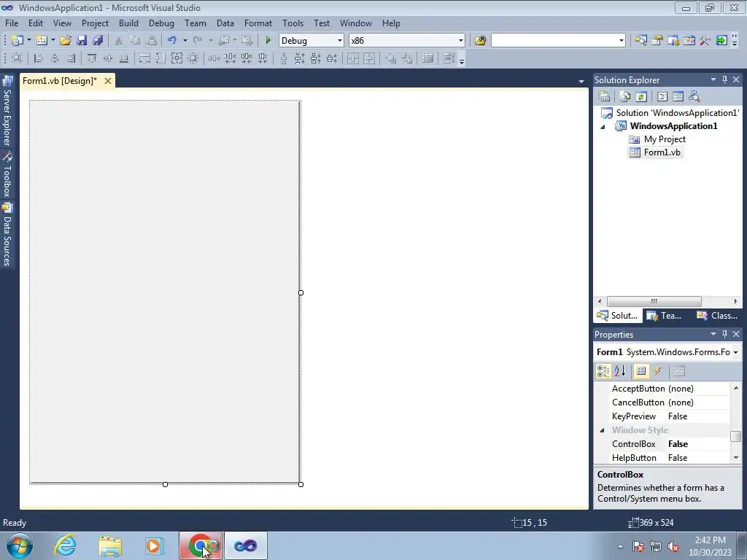Click Show All Files in Solution Explorer
The height and width of the screenshot is (560, 747).
point(625,97)
